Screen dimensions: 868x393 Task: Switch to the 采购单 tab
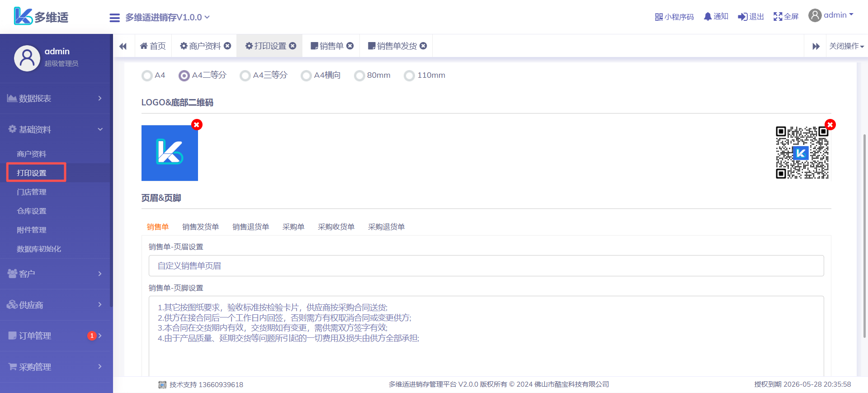point(293,227)
